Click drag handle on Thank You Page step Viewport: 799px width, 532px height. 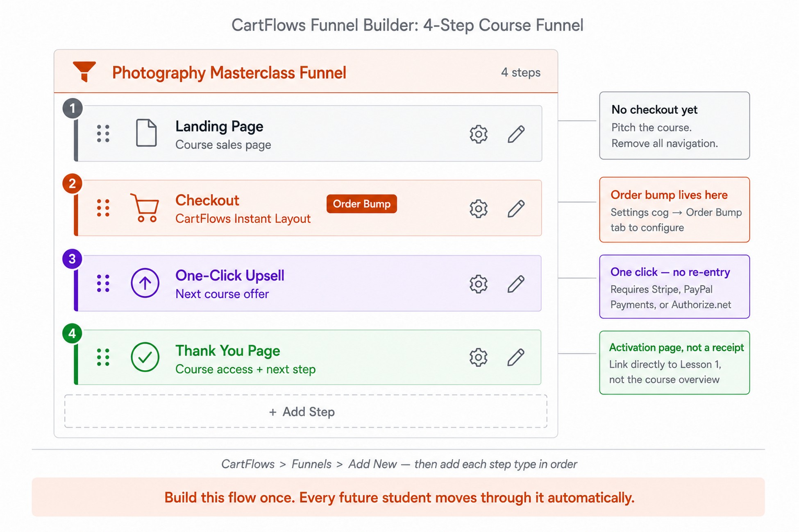coord(103,357)
